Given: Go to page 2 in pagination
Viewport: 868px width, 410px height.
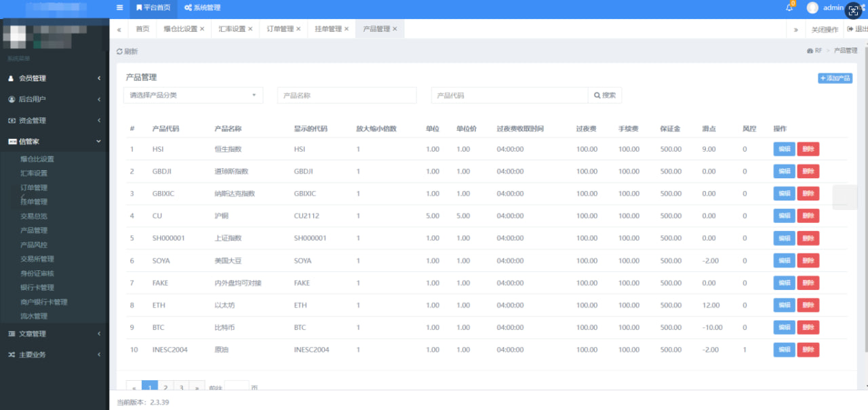Looking at the screenshot, I should pyautogui.click(x=165, y=387).
